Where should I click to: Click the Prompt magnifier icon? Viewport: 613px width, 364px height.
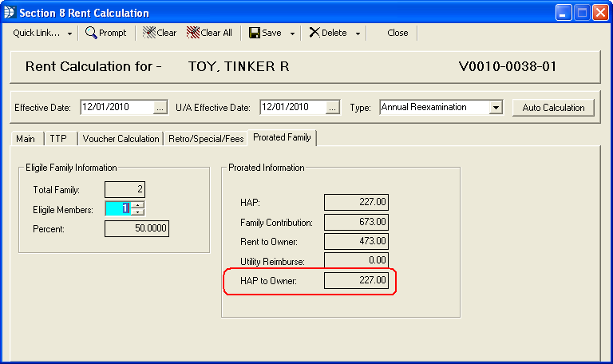tap(91, 33)
